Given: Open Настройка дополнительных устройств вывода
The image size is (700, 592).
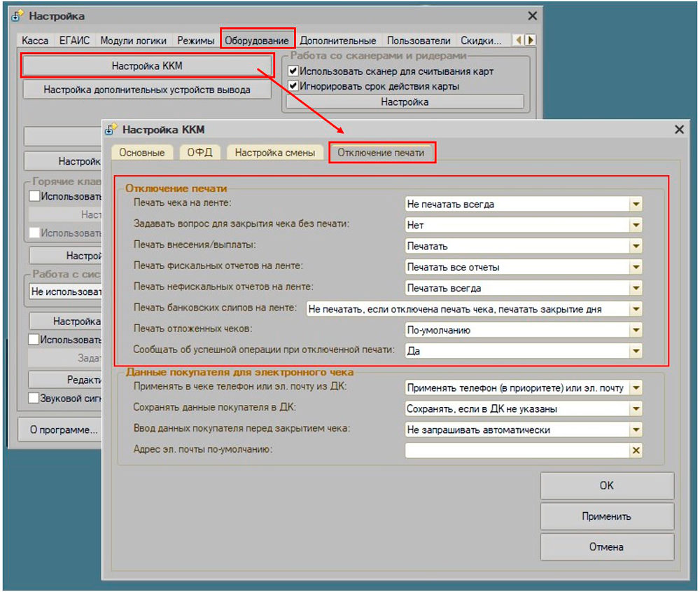Looking at the screenshot, I should (x=147, y=90).
